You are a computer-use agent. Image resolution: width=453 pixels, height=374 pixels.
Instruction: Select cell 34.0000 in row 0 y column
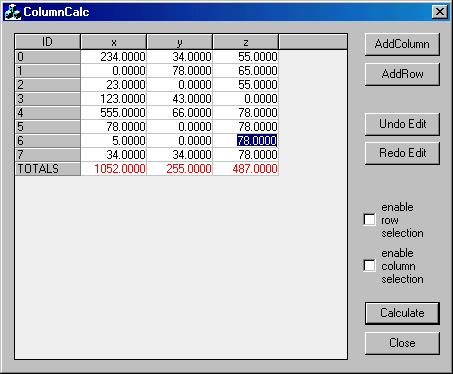click(179, 57)
